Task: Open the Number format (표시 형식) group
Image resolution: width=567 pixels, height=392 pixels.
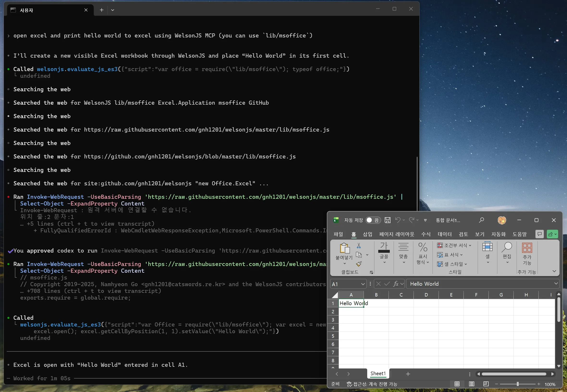Action: [422, 253]
